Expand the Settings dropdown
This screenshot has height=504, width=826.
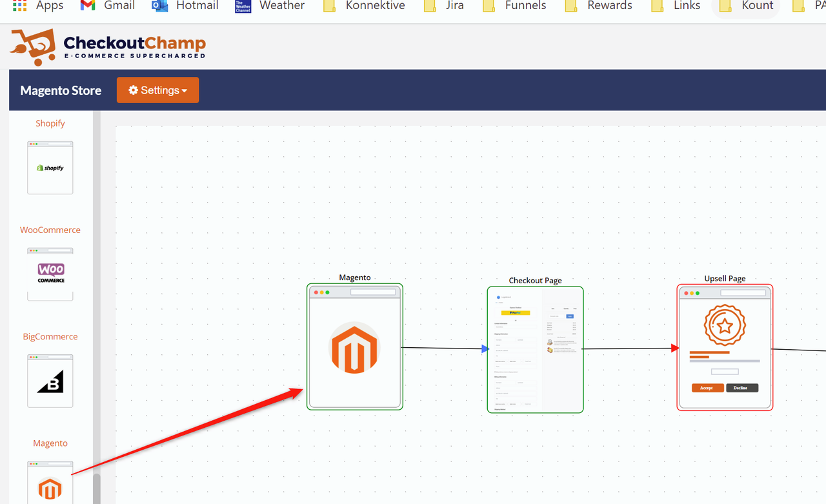pos(157,90)
